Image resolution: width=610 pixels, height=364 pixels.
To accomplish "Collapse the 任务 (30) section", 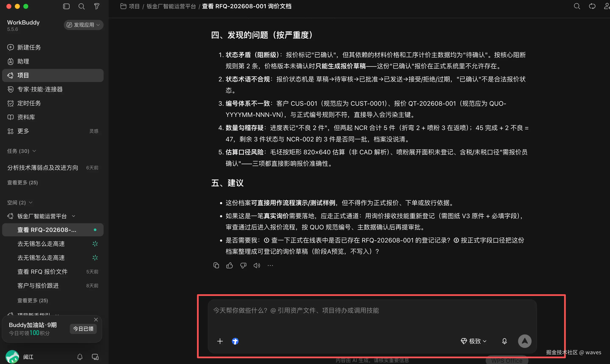I will click(22, 151).
